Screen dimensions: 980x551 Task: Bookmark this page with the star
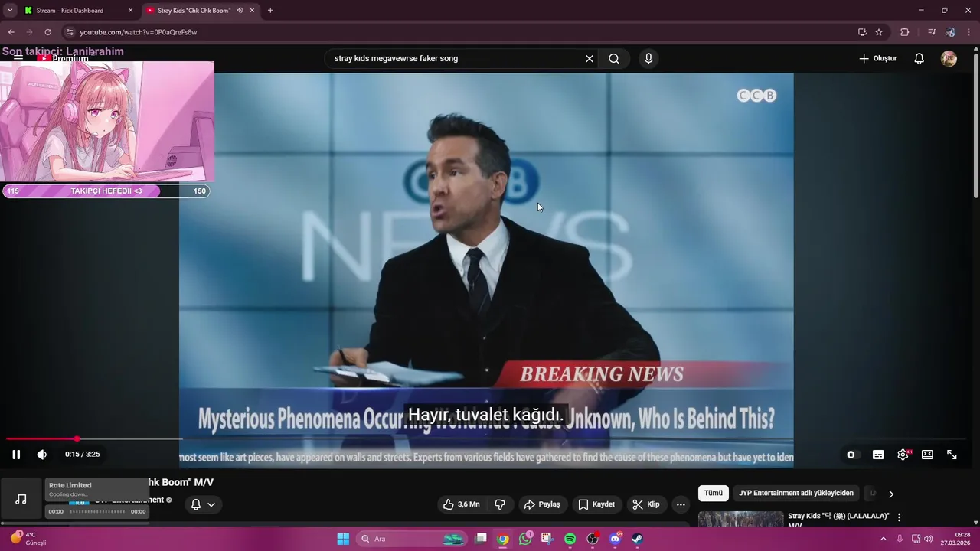(879, 32)
